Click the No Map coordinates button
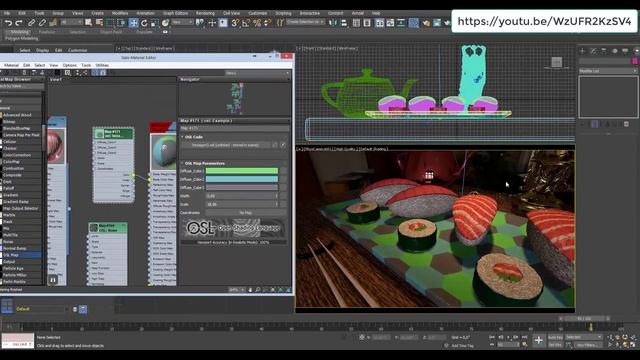The height and width of the screenshot is (360, 640). (x=246, y=213)
